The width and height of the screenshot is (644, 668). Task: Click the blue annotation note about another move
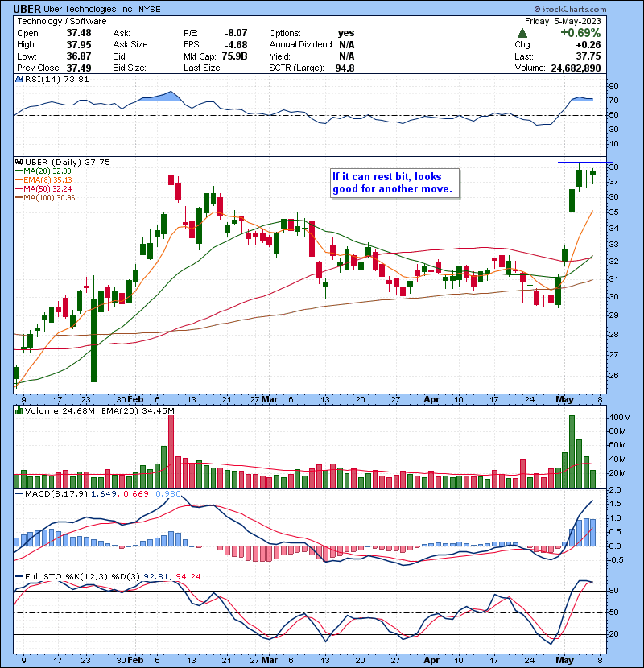(x=395, y=183)
